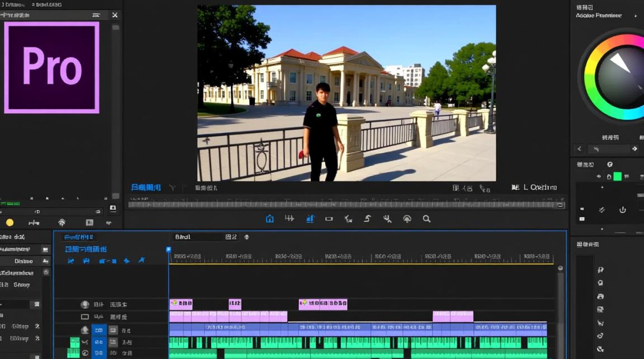
Task: Click the slashed icon left of the power icon
Action: [602, 210]
